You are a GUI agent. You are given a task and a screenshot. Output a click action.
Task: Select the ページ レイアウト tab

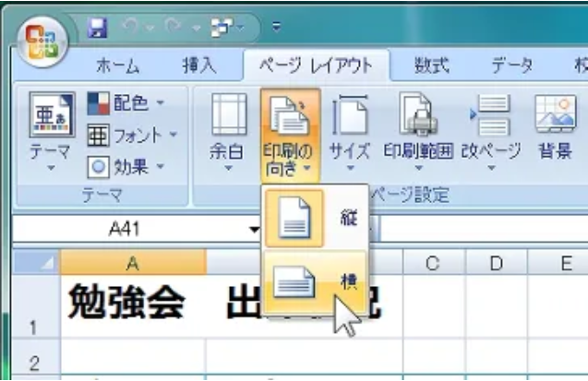point(316,65)
